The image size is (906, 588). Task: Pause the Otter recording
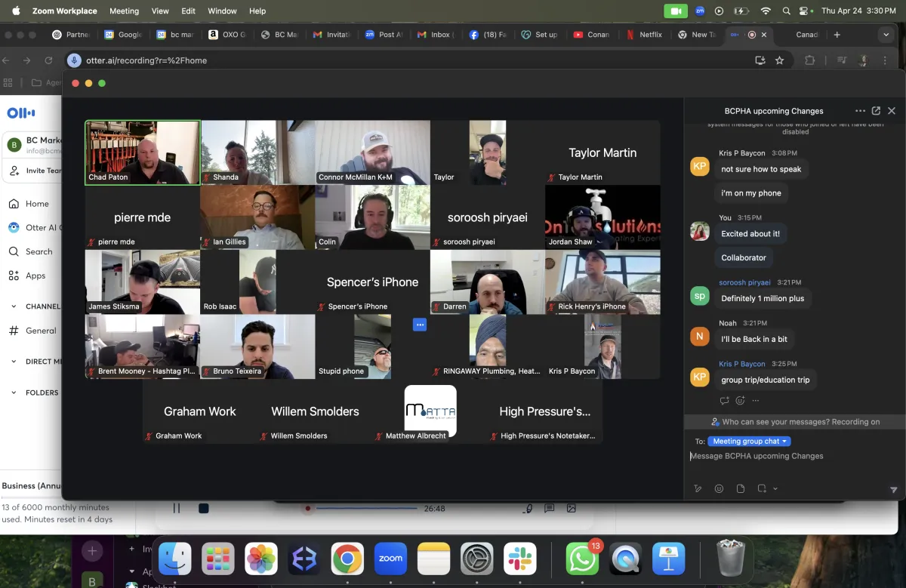(x=177, y=508)
